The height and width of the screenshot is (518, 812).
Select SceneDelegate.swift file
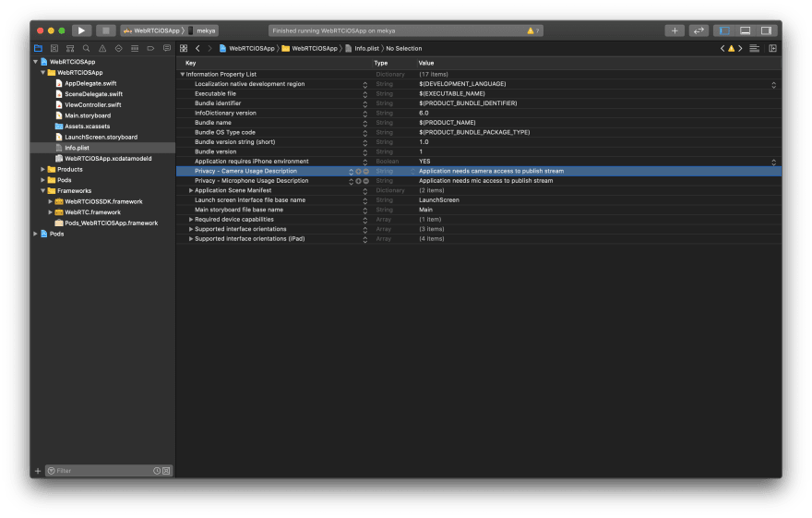pos(94,94)
